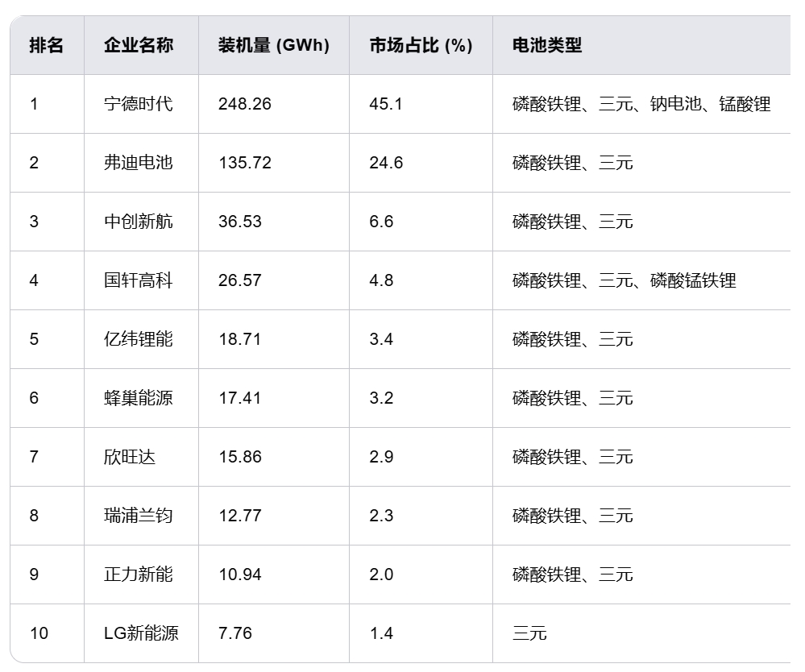Select the 7.76 capacity value cell

[235, 633]
